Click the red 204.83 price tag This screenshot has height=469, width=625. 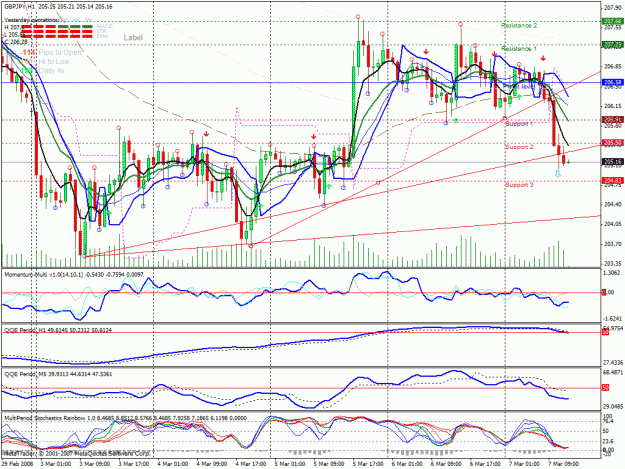point(613,181)
